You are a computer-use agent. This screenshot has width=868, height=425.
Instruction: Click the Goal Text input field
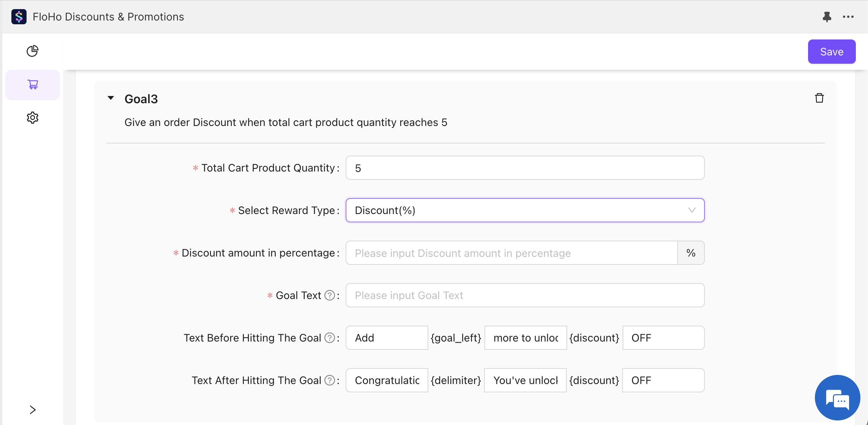[x=525, y=295]
